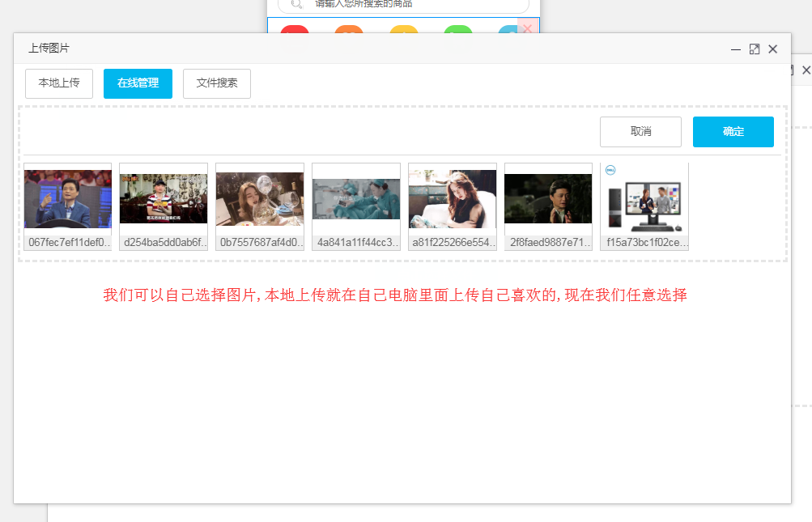Viewport: 812px width, 522px height.
Task: Click the search magnifier icon
Action: coord(297,5)
